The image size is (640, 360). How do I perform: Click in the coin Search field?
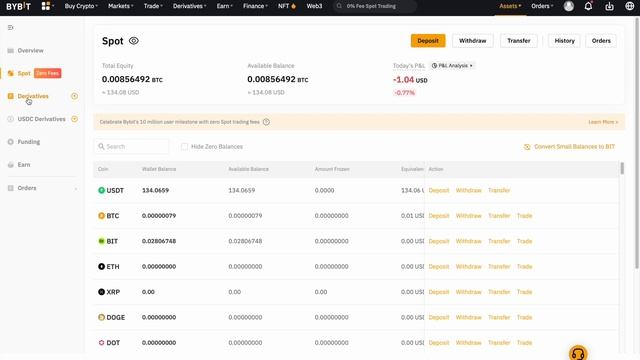tap(132, 147)
